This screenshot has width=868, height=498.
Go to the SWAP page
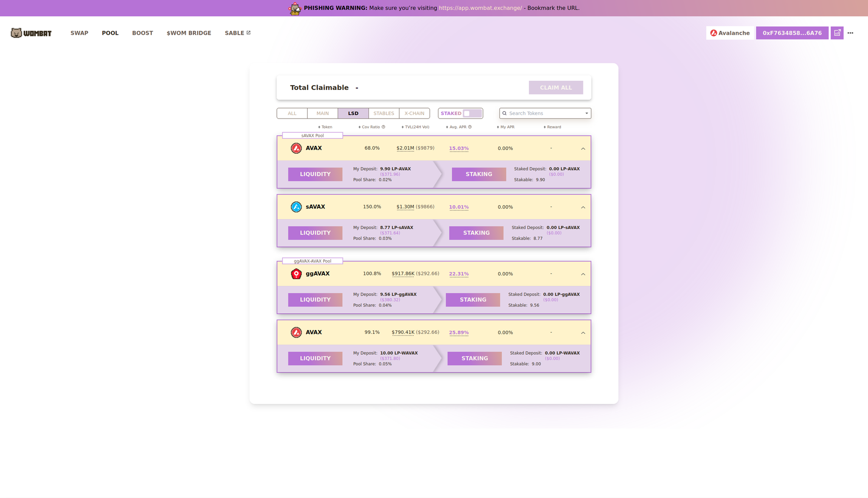click(79, 33)
